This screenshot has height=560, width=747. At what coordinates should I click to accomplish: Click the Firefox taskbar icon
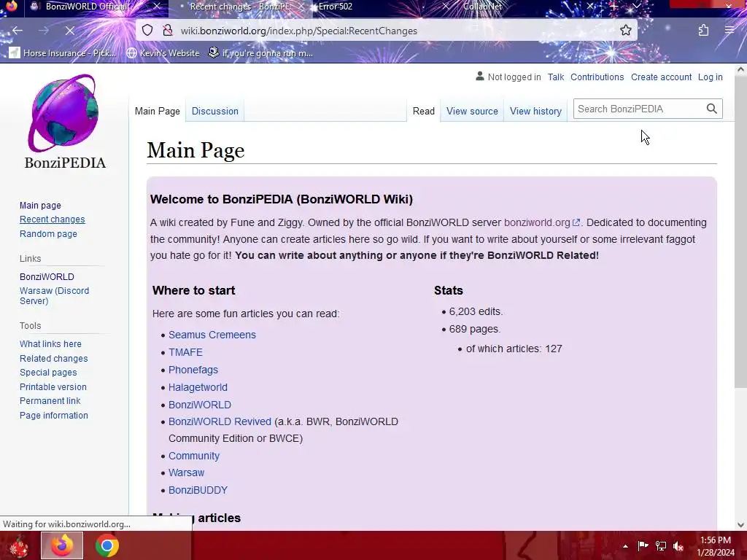pyautogui.click(x=62, y=545)
